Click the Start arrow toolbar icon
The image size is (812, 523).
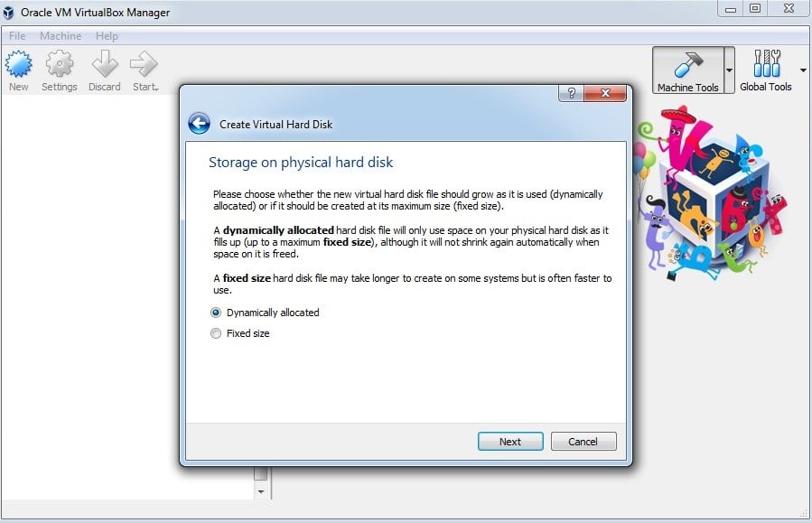point(144,64)
